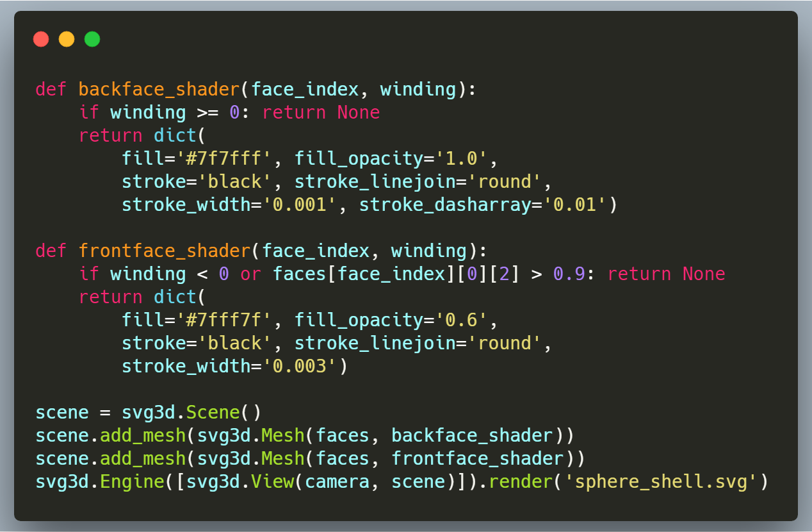Click 'winding >= 0' condition's winding word

[149, 112]
